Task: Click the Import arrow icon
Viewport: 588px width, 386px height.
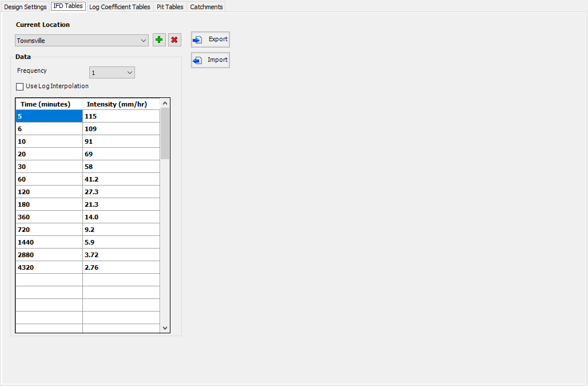Action: point(197,60)
